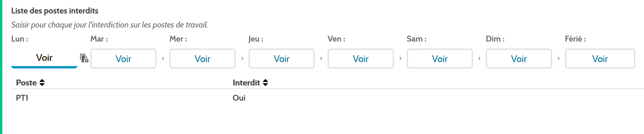View Sam forbidden posts with Voir
Screen dimensions: 644x134
(440, 59)
